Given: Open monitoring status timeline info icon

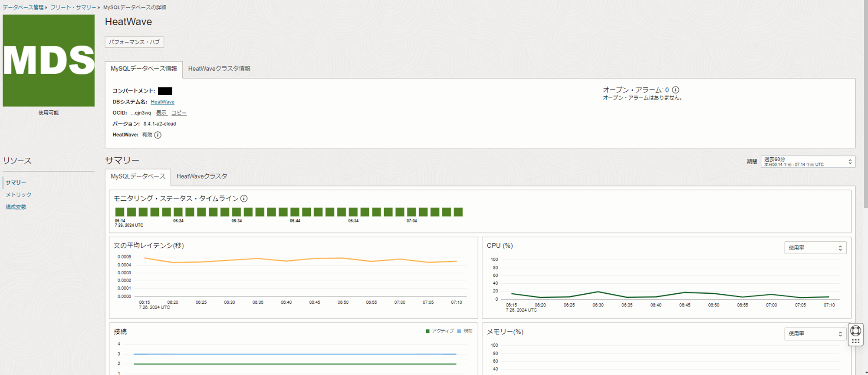Looking at the screenshot, I should click(244, 199).
